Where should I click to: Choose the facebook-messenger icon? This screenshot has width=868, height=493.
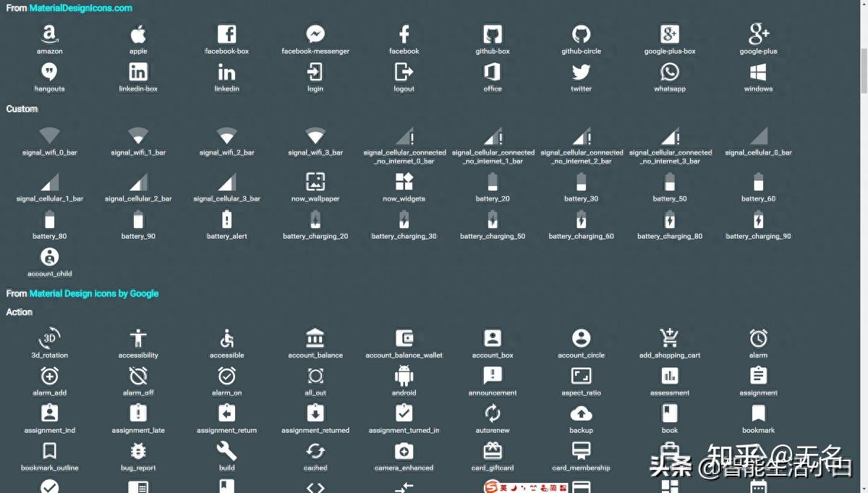tap(315, 34)
